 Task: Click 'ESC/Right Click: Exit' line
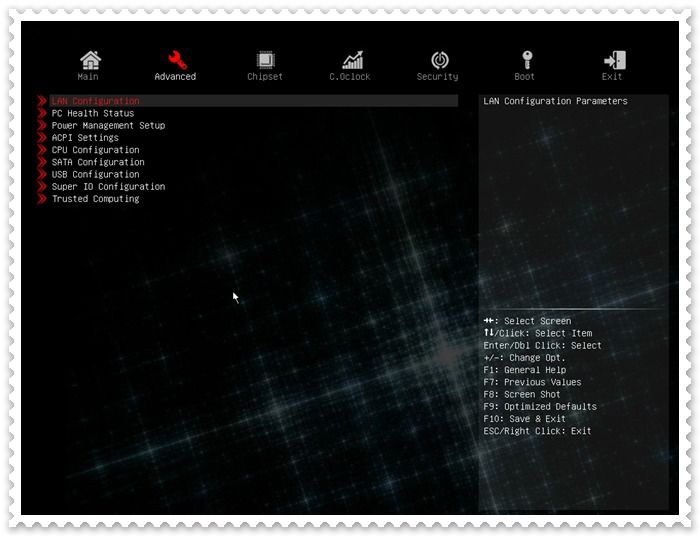[x=538, y=431]
